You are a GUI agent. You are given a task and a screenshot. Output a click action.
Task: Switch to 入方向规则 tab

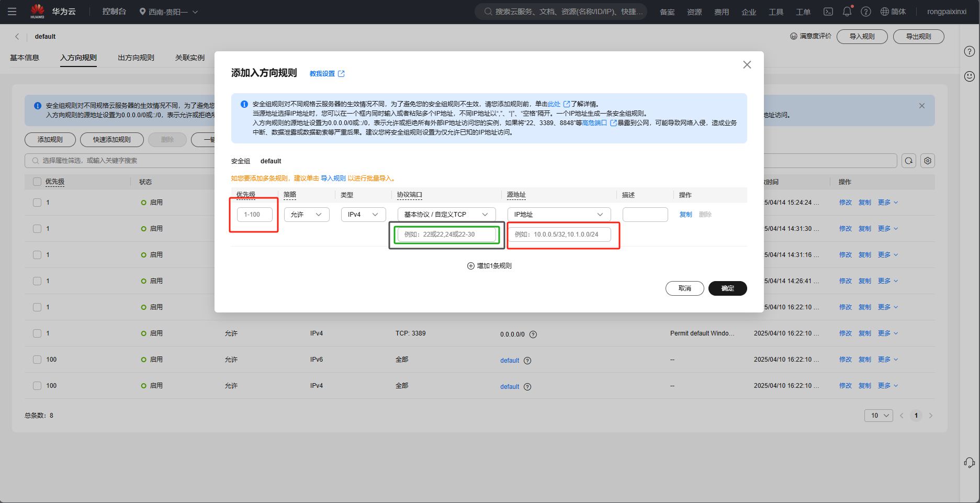pos(78,58)
